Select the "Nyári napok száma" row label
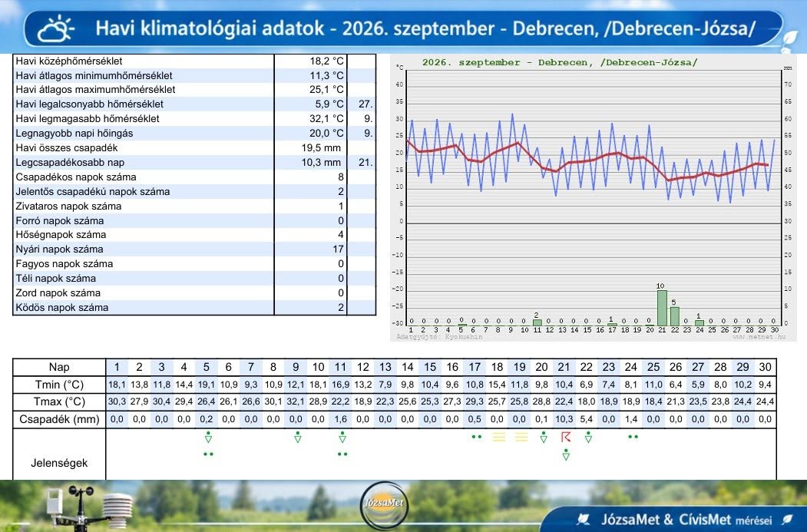The width and height of the screenshot is (807, 532). tap(59, 249)
